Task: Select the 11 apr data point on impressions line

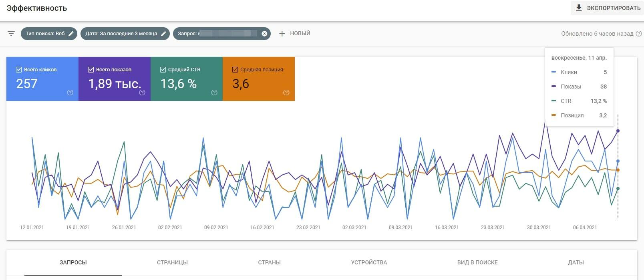Action: click(618, 131)
